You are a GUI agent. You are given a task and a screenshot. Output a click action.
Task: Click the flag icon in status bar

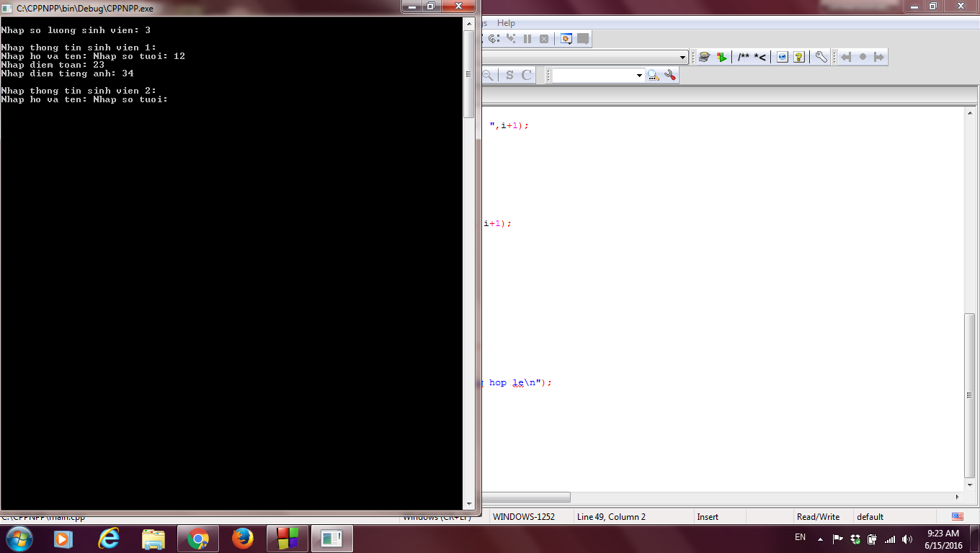958,516
